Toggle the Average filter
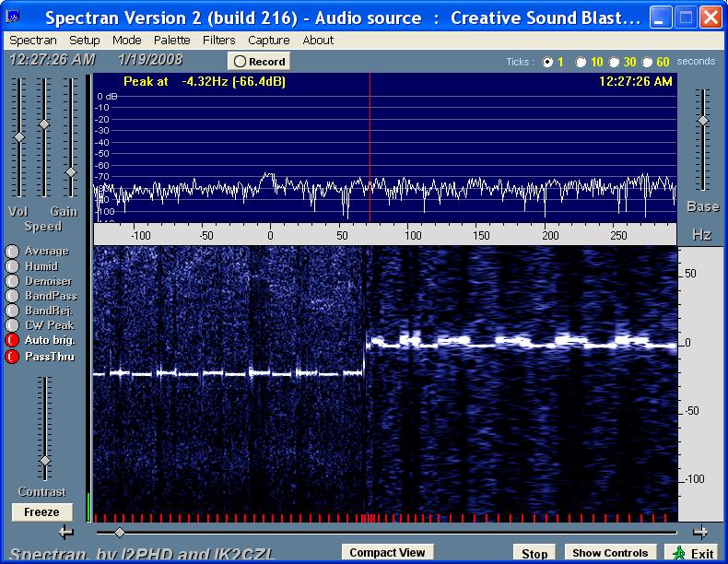Screen dimensions: 728x564 (12, 252)
